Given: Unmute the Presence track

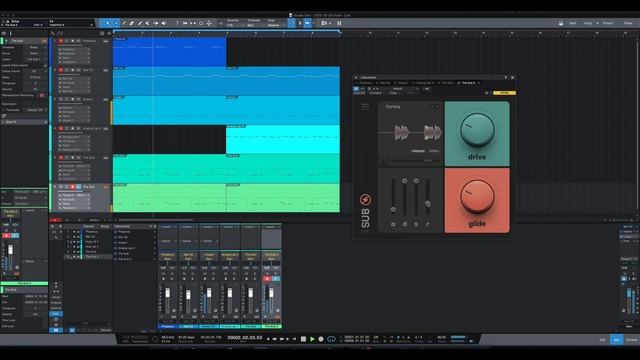Looking at the screenshot, I should click(x=60, y=41).
